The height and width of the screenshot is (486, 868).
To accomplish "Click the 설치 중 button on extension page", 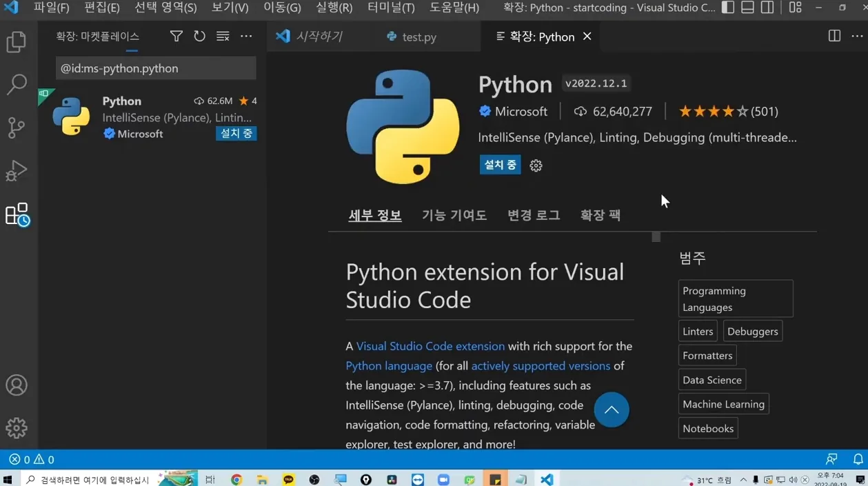I will pos(500,165).
